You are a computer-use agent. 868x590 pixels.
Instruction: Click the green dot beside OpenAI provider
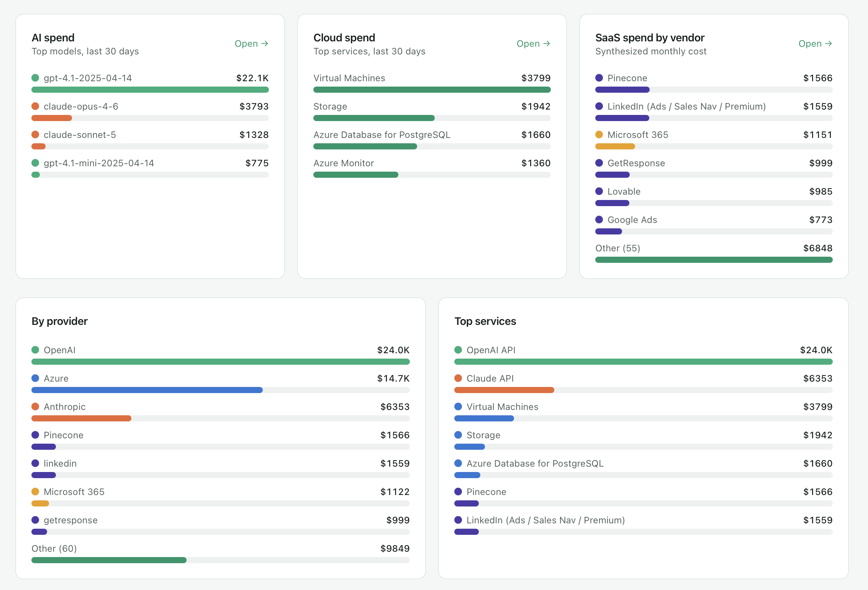pyautogui.click(x=35, y=350)
